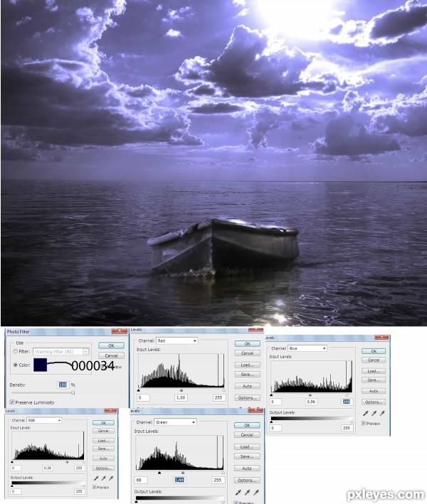Image resolution: width=427 pixels, height=504 pixels.
Task: Click the Green black input field 68
Action: (141, 480)
